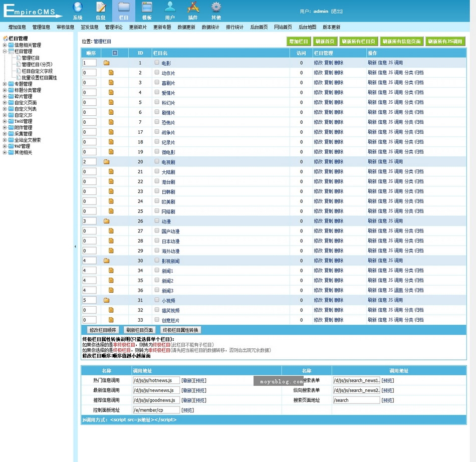This screenshot has height=462, width=476.
Task: Select 排行统计 in the submenu bar
Action: coord(234,27)
